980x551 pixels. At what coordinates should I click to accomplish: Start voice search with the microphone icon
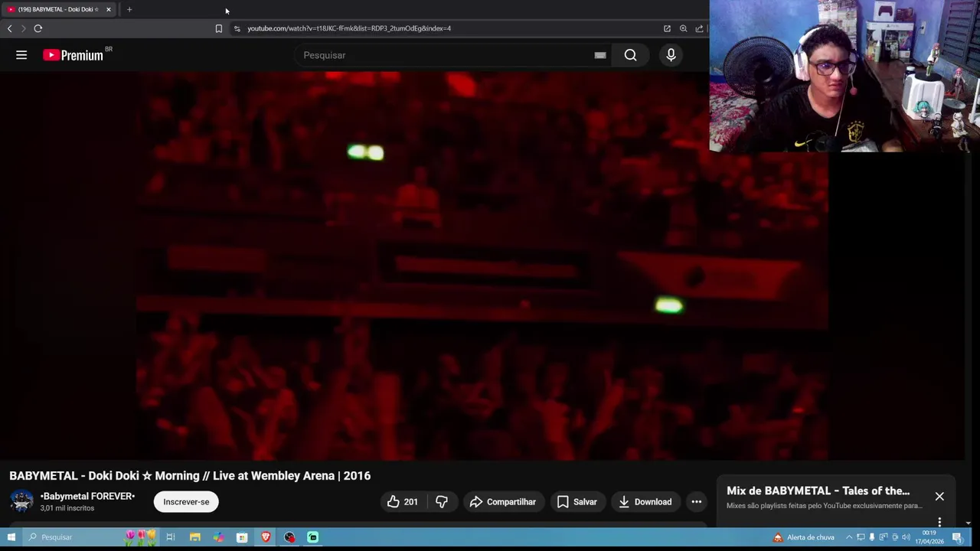pos(671,55)
